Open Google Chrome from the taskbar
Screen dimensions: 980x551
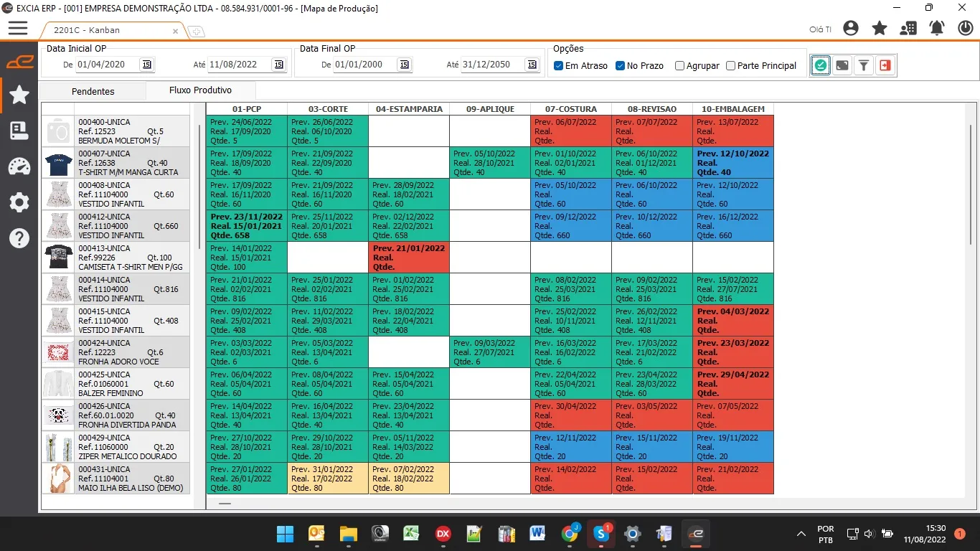570,534
